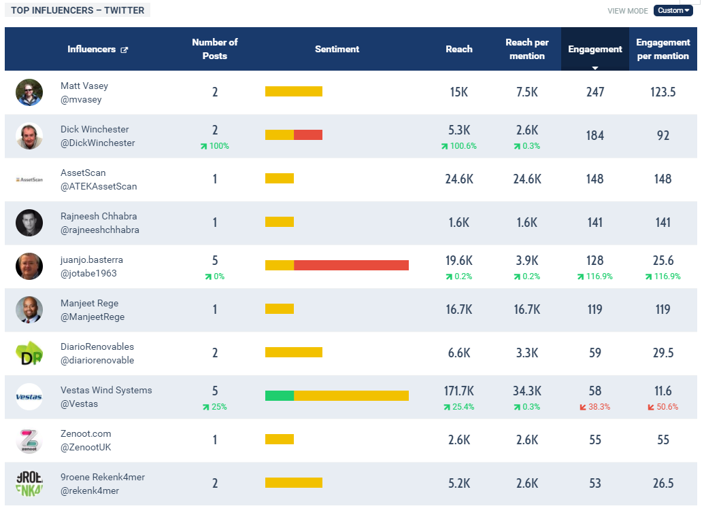Viewport: 704px width, 519px height.
Task: Click DiarioRenovables engagement per mention 29.5
Action: click(663, 353)
